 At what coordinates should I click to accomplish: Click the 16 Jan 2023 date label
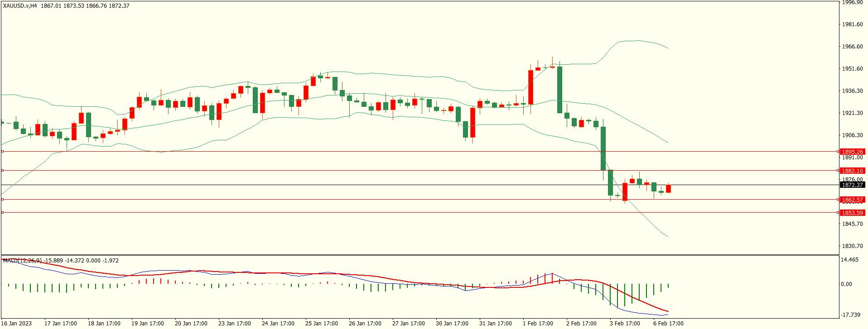(17, 324)
